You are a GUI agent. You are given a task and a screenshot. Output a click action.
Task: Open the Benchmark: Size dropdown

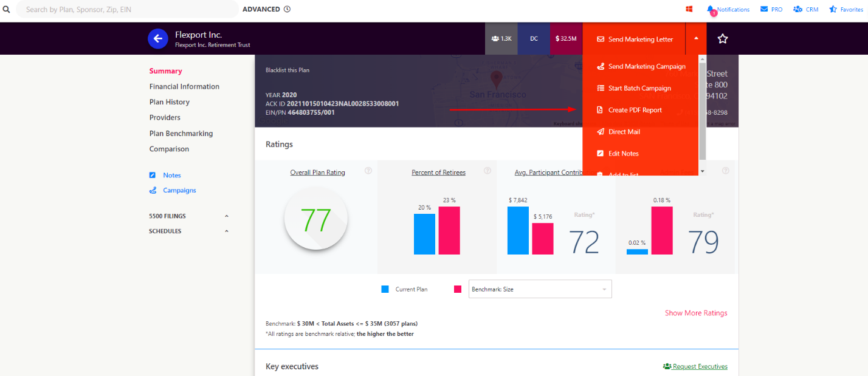click(x=540, y=289)
